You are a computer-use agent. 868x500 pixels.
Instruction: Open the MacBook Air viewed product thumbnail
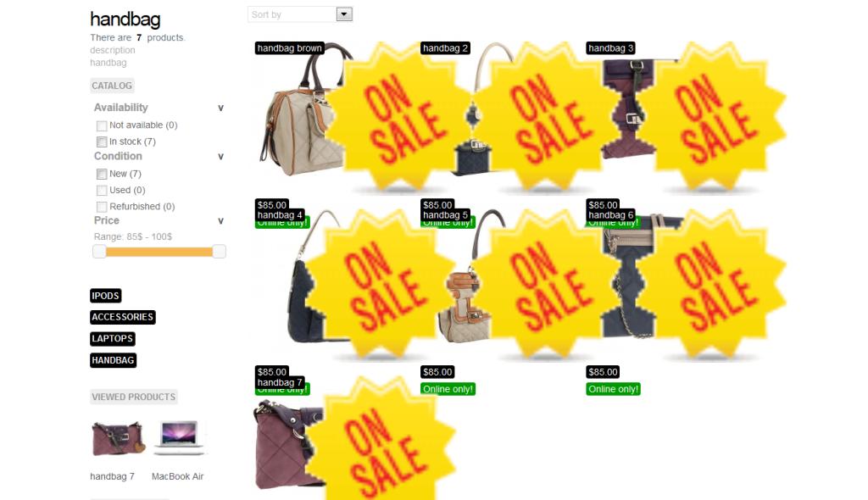tap(179, 438)
